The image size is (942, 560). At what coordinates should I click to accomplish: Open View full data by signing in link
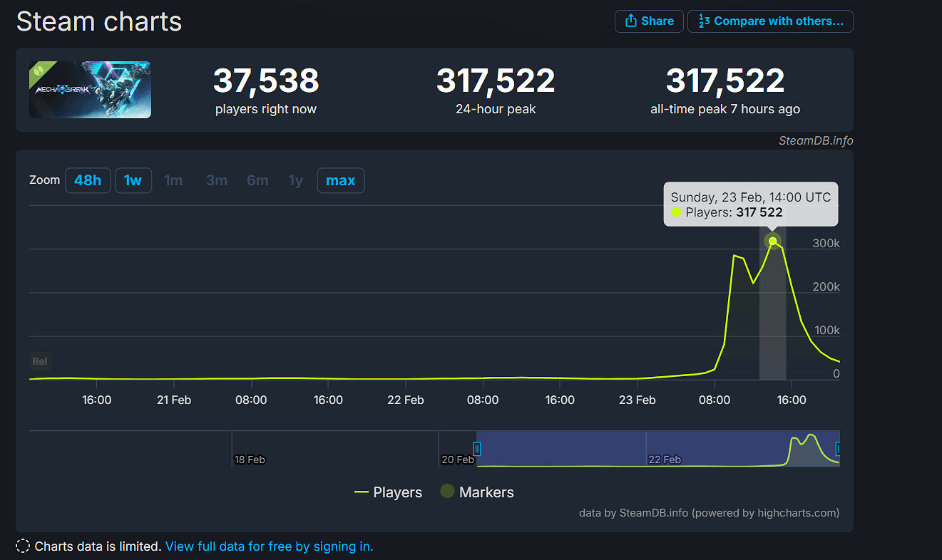coord(269,546)
